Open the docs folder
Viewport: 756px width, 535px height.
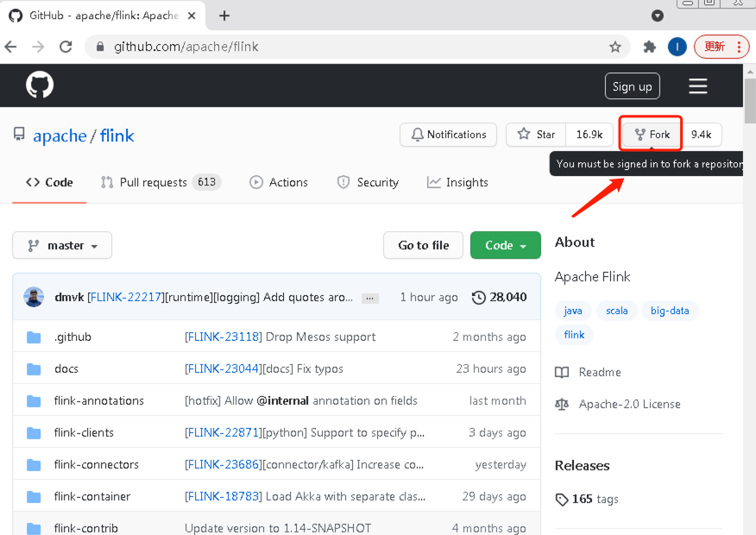pyautogui.click(x=66, y=368)
